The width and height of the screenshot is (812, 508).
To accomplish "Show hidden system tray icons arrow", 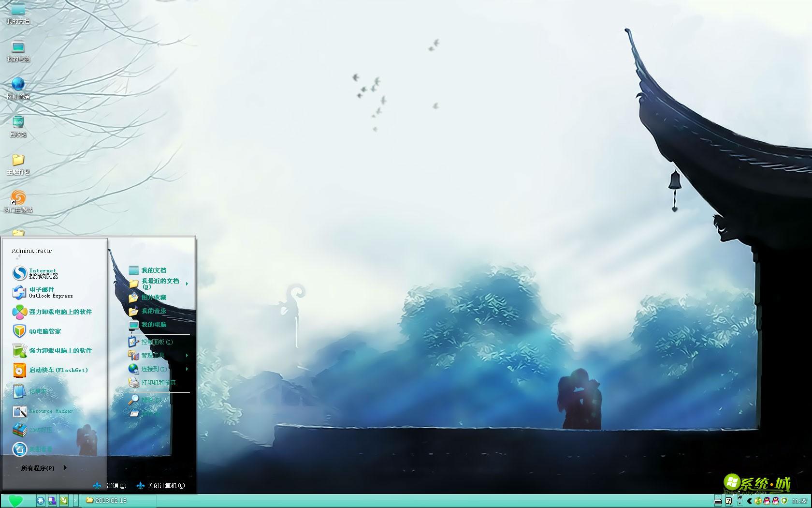I will tap(749, 501).
